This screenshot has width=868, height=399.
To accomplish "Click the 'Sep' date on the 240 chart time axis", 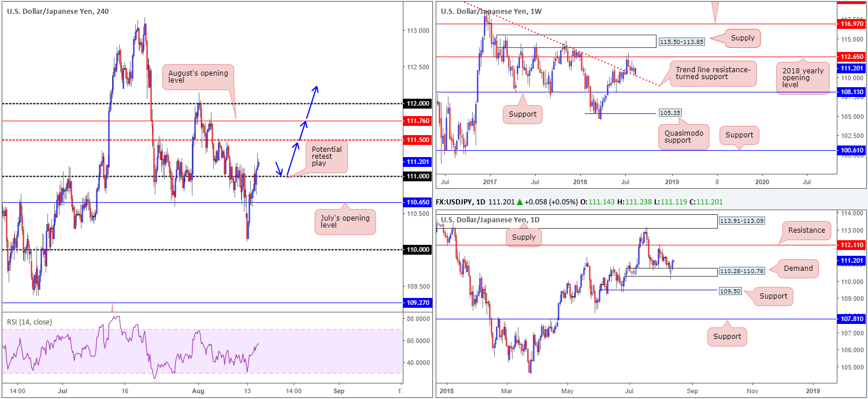I will [x=340, y=390].
